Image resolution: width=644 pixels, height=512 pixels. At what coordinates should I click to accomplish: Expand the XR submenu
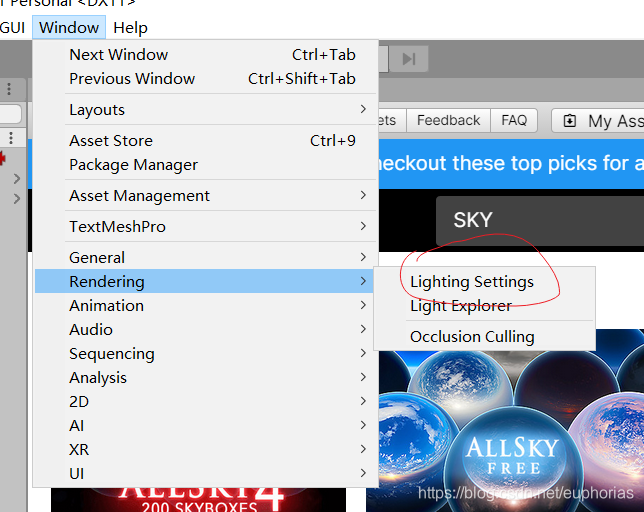[206, 449]
